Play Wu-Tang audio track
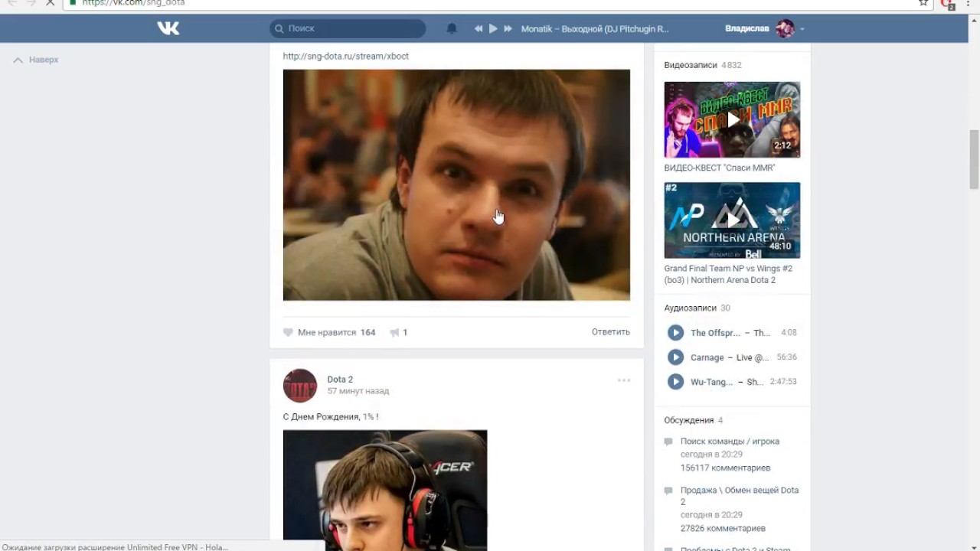This screenshot has width=980, height=551. click(675, 381)
